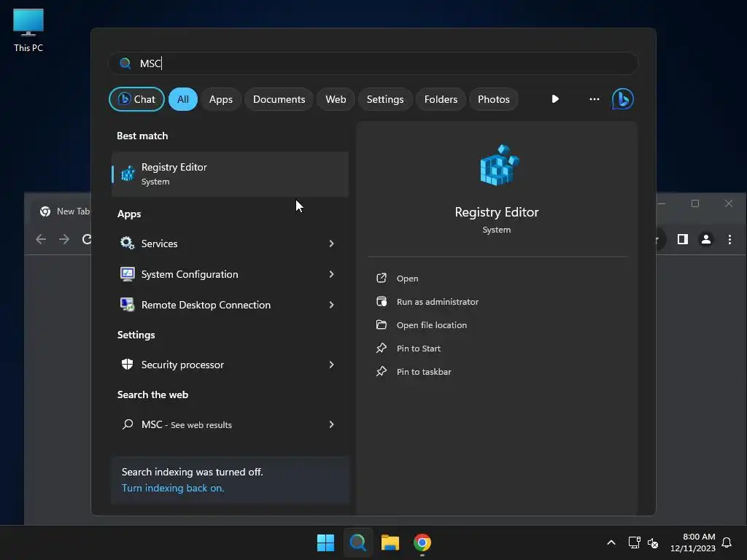Click the search magnifier icon in search box
This screenshot has height=560, width=747.
click(x=125, y=63)
